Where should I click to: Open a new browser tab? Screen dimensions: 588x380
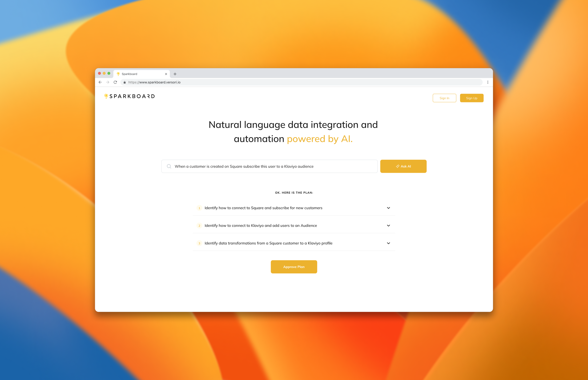click(175, 74)
